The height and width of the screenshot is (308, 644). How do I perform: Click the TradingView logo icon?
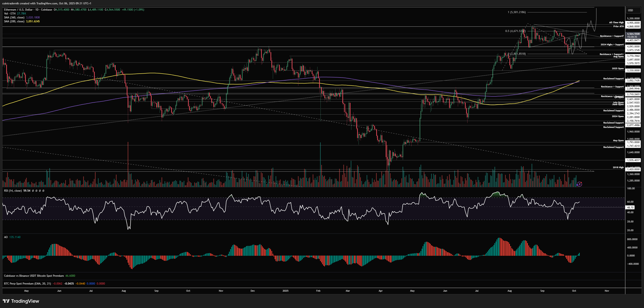[6, 301]
